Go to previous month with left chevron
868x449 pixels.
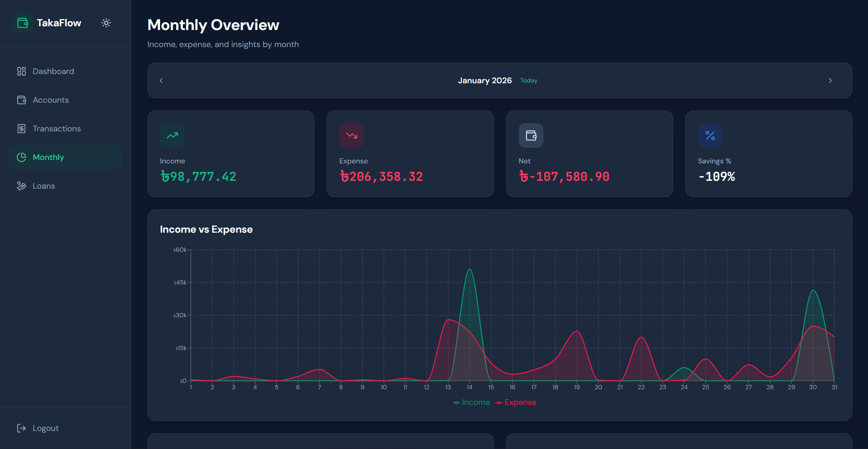161,81
